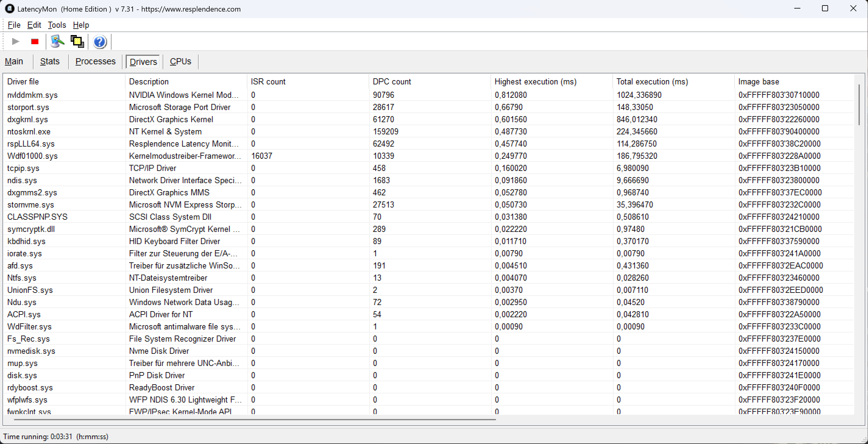Viewport: 868px width, 444px height.
Task: Open the Help menu
Action: pyautogui.click(x=81, y=25)
